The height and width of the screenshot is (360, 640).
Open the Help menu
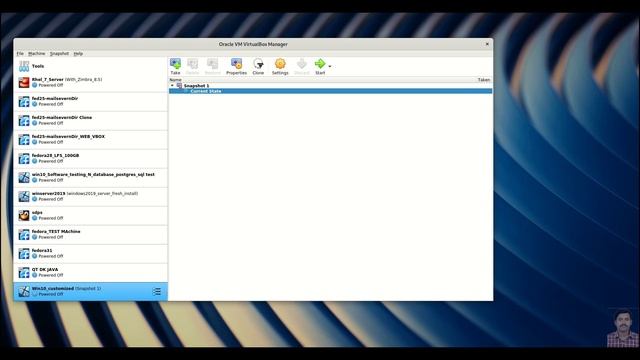tap(78, 53)
